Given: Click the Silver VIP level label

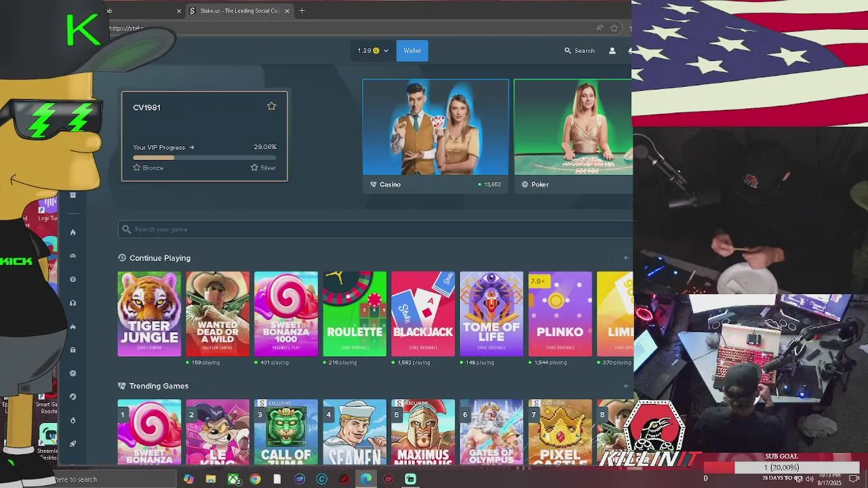Looking at the screenshot, I should coord(263,167).
